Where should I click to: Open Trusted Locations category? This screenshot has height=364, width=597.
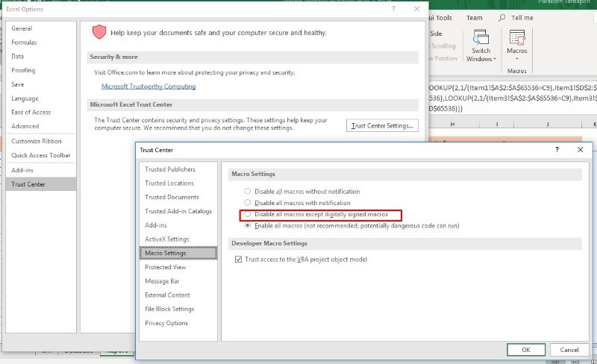pos(169,183)
